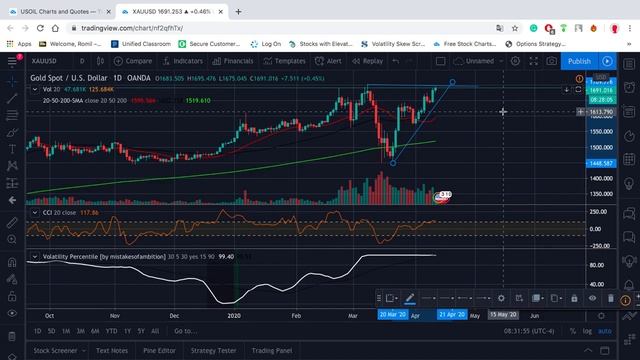Open the Pine Editor tab
Screen dimensions: 640x360
[159, 351]
